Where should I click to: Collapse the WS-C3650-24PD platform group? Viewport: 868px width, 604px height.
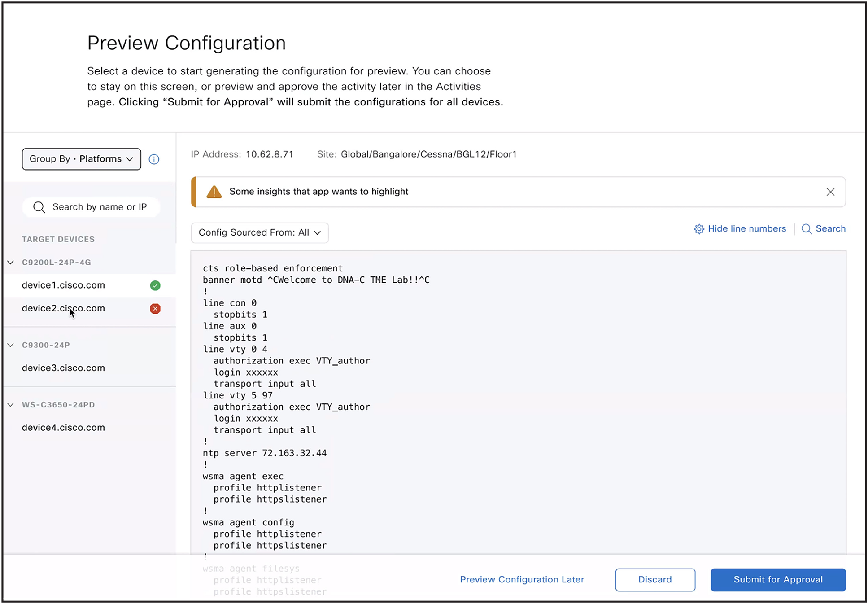[x=11, y=405]
